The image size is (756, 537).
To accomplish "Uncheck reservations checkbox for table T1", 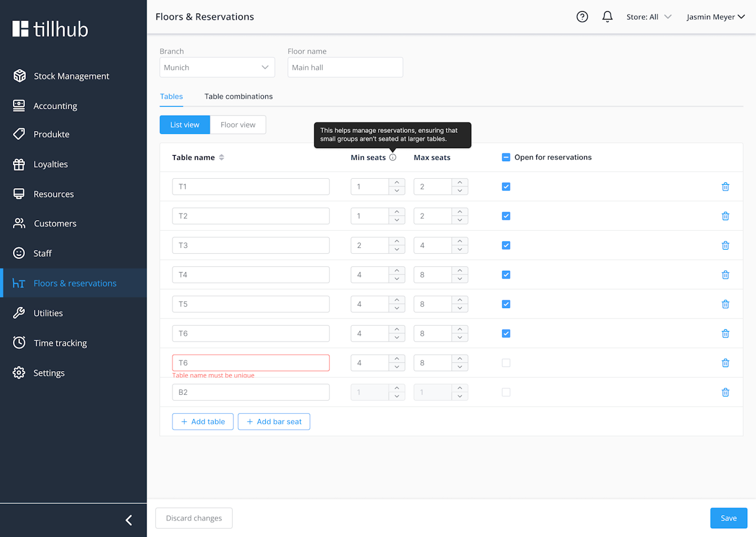I will (x=506, y=186).
